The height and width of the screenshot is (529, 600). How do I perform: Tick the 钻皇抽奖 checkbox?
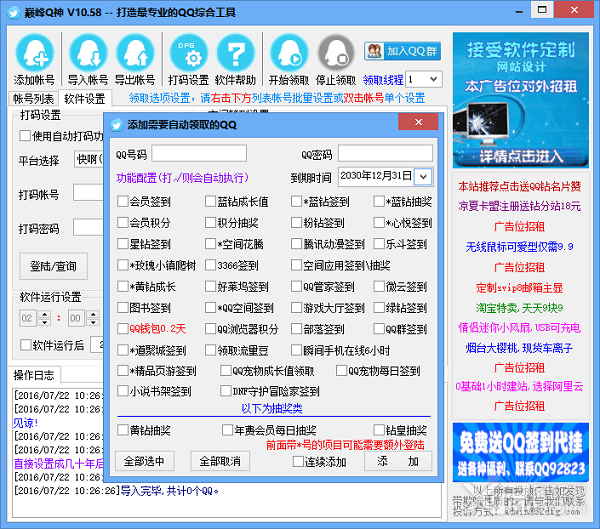379,430
